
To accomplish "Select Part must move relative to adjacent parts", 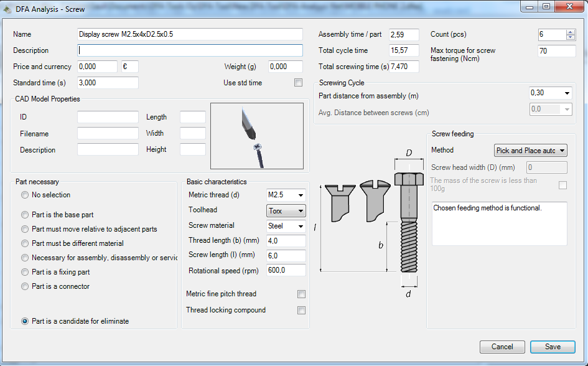I will [x=25, y=229].
